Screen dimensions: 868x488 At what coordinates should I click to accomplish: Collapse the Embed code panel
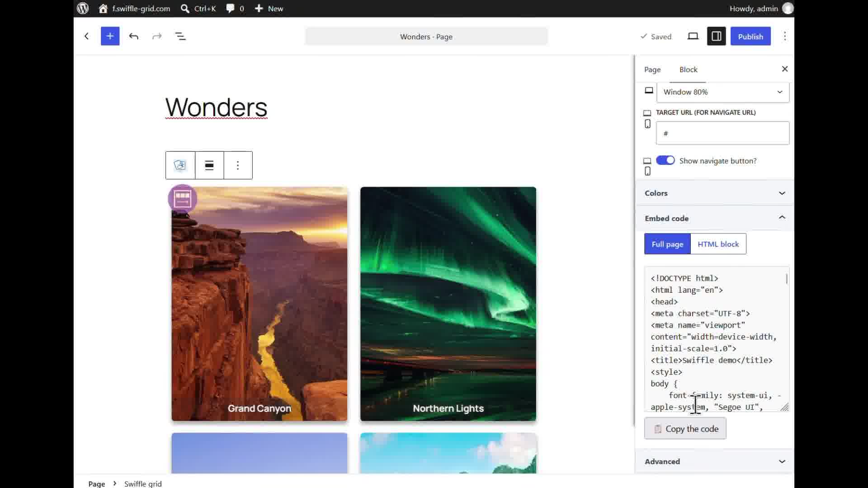715,218
